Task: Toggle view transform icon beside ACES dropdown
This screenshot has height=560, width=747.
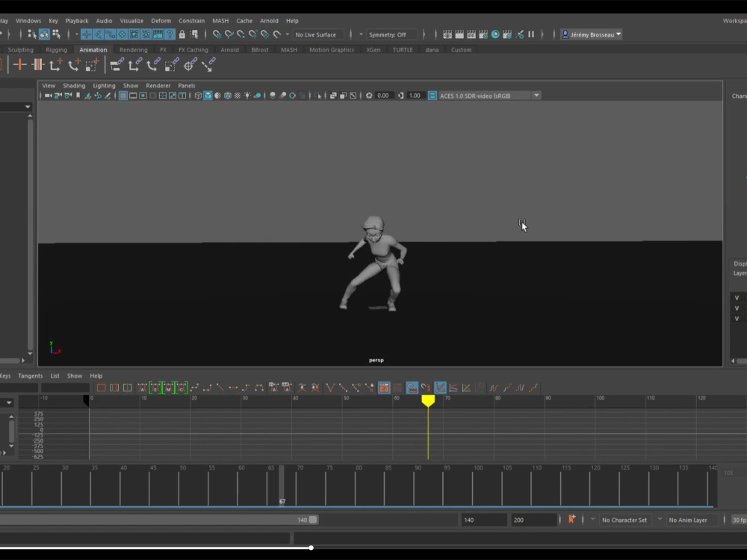Action: 432,96
